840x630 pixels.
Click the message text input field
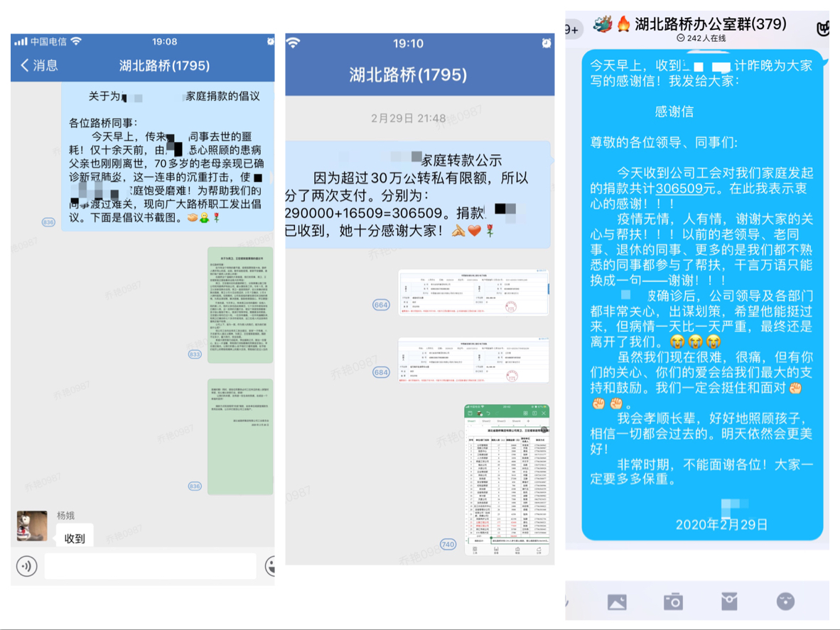pyautogui.click(x=150, y=566)
